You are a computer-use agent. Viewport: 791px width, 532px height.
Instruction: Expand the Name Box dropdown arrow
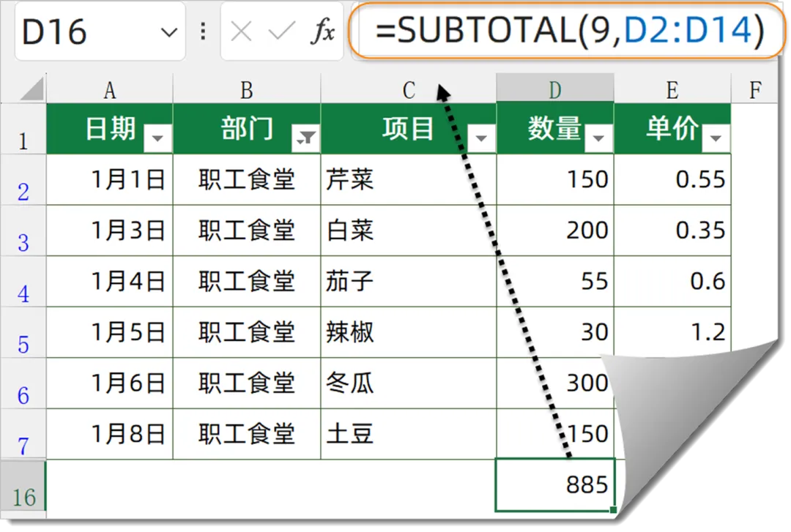(169, 32)
